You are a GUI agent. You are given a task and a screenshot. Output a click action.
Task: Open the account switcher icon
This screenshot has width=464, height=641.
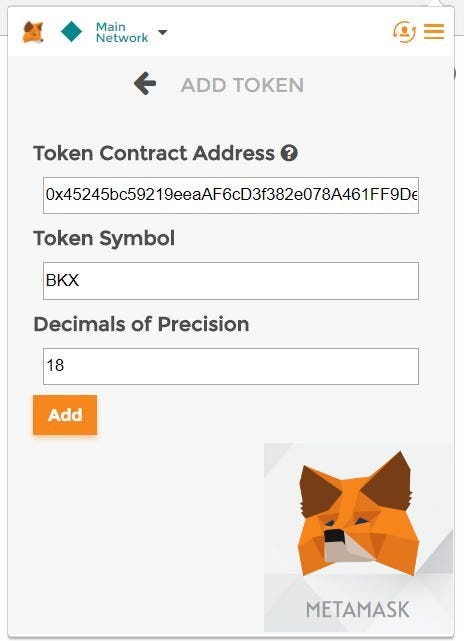click(404, 32)
